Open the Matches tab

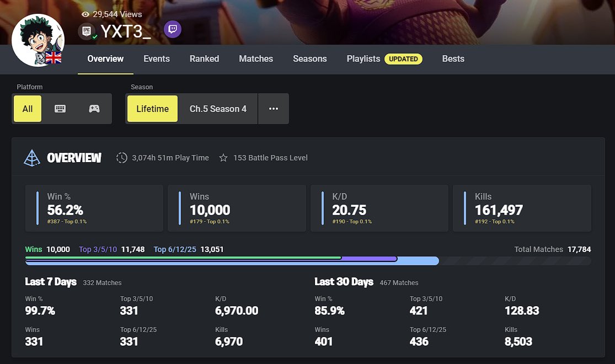click(256, 59)
